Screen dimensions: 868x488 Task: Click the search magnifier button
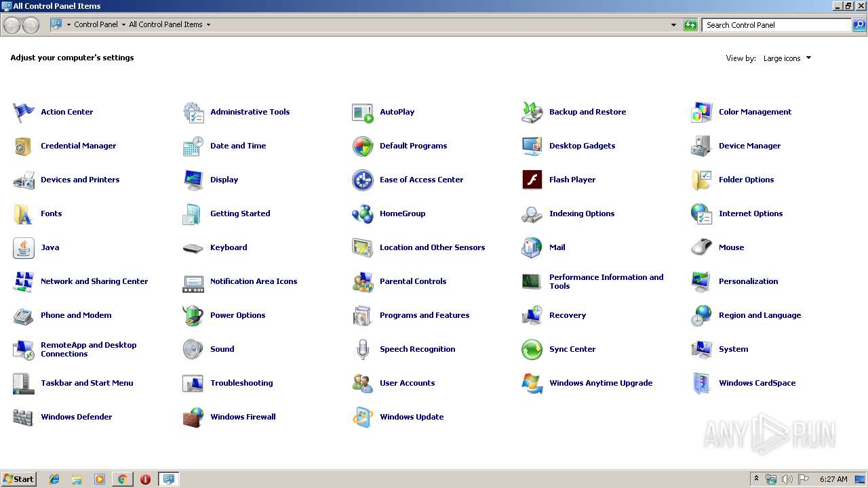click(x=859, y=25)
